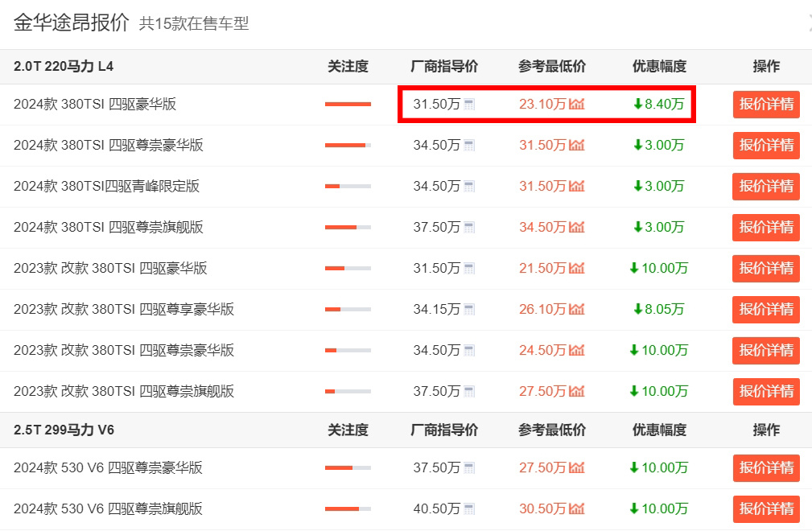Viewport: 812px width, 531px height.
Task: Click the 8.40万 discount value
Action: [659, 104]
